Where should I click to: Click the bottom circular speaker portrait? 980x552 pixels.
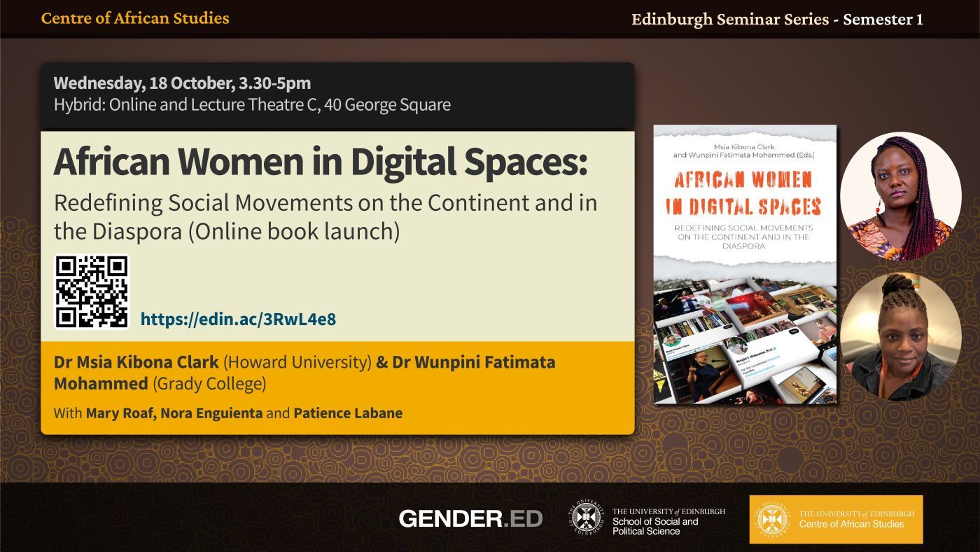coord(900,337)
